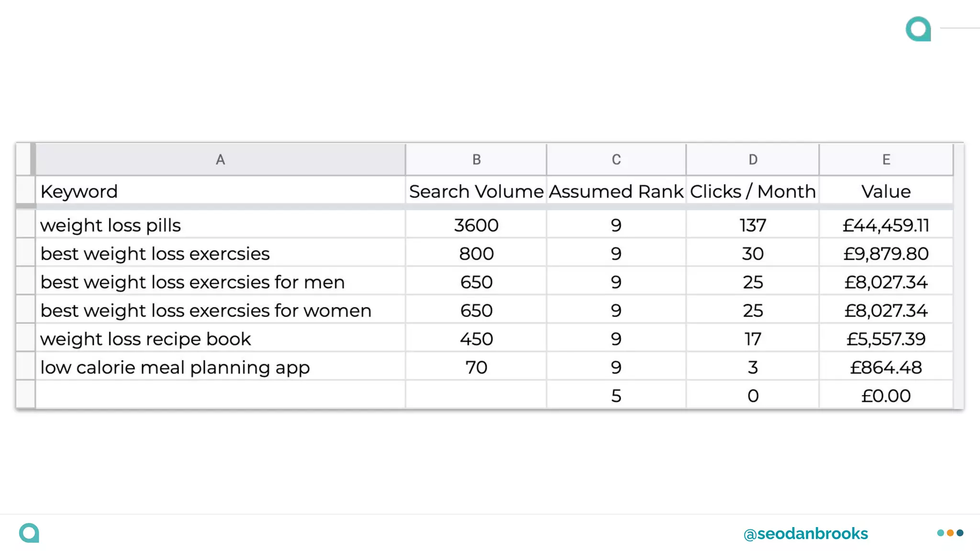
Task: Click the Keyword header cell
Action: click(220, 191)
